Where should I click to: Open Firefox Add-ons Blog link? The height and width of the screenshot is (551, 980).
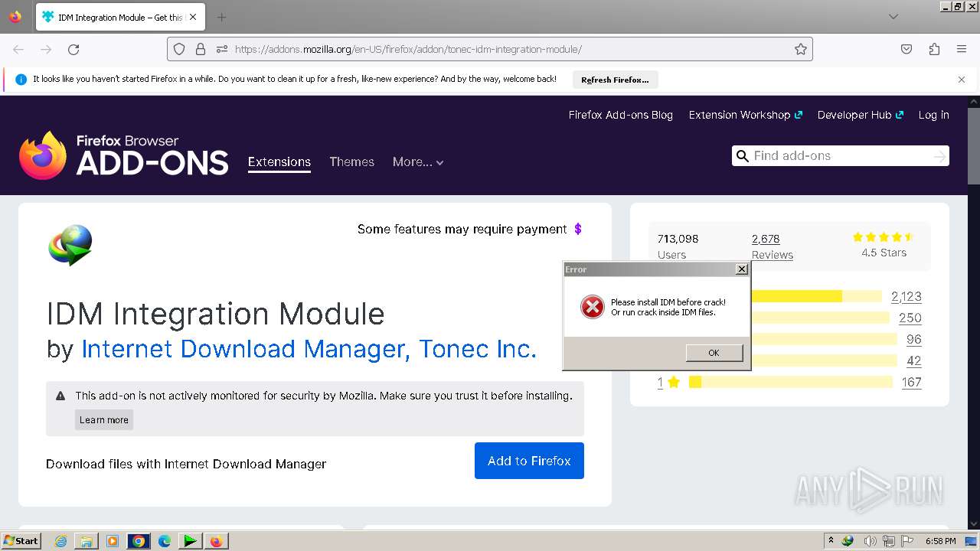[621, 115]
